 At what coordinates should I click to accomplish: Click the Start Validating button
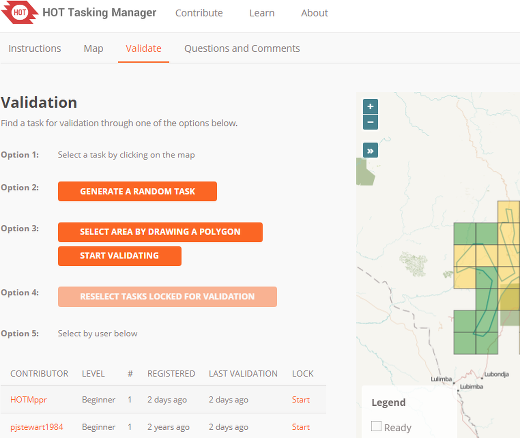120,256
